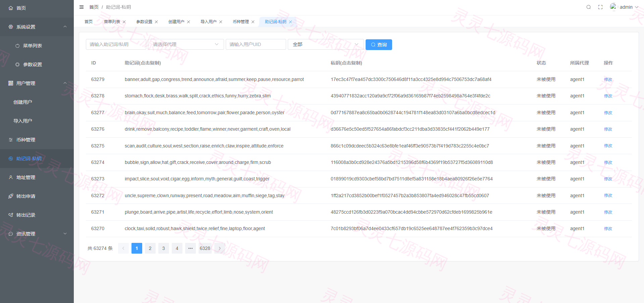The height and width of the screenshot is (303, 644).
Task: Open 创建用户 in sidebar
Action: 37,102
